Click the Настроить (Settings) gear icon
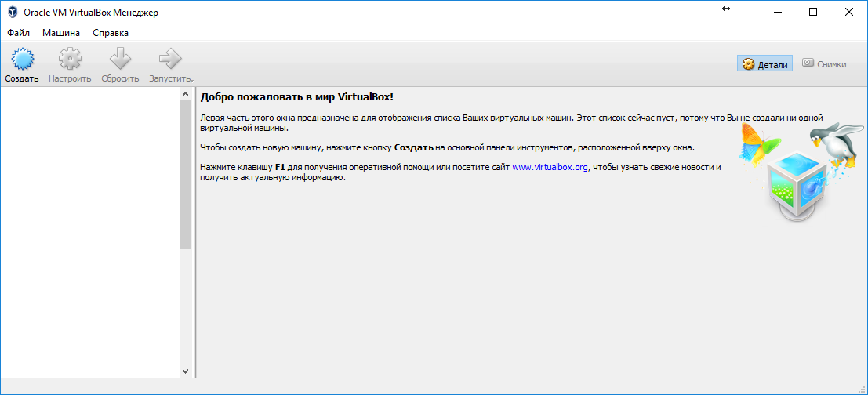This screenshot has height=395, width=868. [x=70, y=59]
